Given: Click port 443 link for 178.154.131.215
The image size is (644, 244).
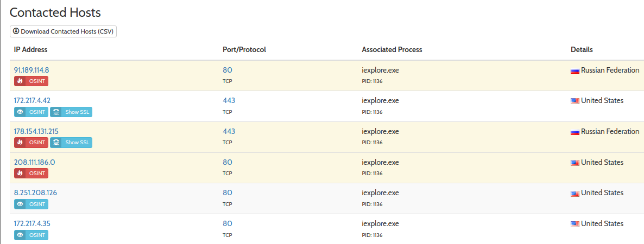Looking at the screenshot, I should click(x=229, y=131).
